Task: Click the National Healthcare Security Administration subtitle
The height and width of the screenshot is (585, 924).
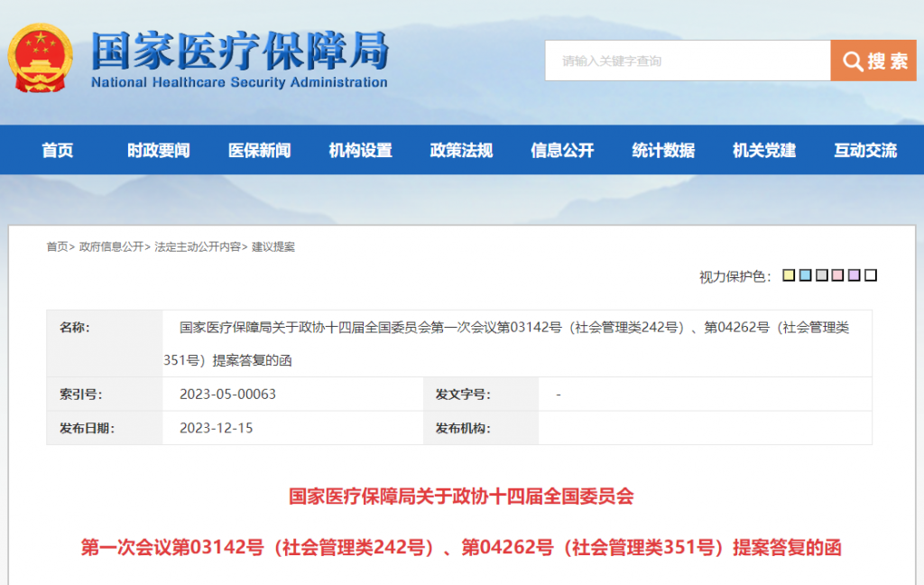Action: (x=239, y=82)
